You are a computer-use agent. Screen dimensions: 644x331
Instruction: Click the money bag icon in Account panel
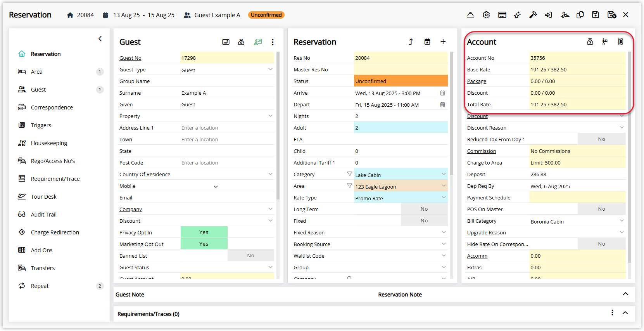(590, 42)
